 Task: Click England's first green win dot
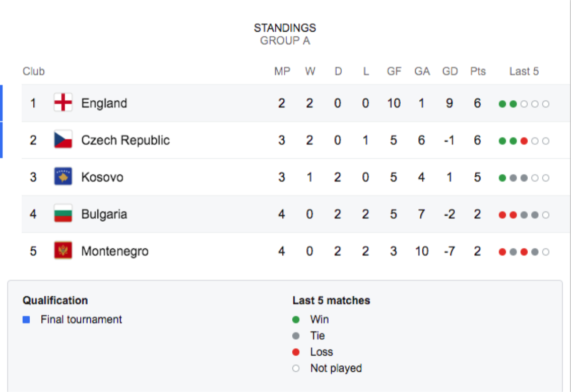(x=502, y=104)
